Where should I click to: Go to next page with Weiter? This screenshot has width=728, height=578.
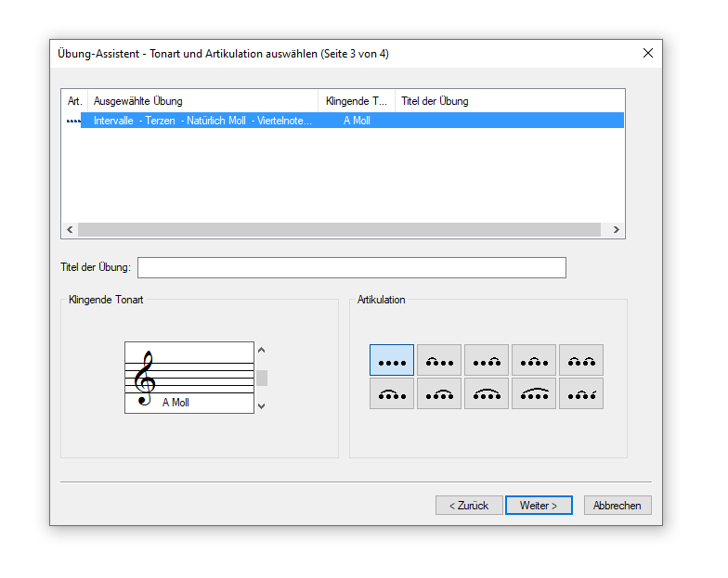click(x=539, y=505)
